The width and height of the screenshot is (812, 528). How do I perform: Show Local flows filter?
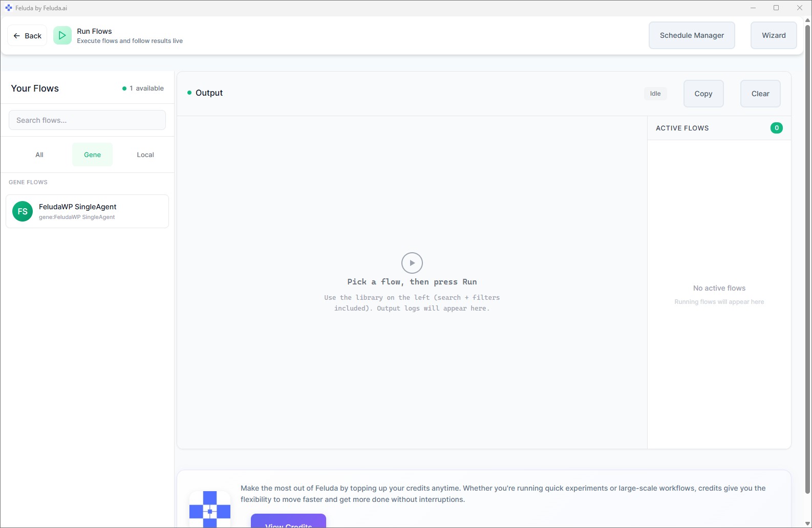click(x=145, y=155)
